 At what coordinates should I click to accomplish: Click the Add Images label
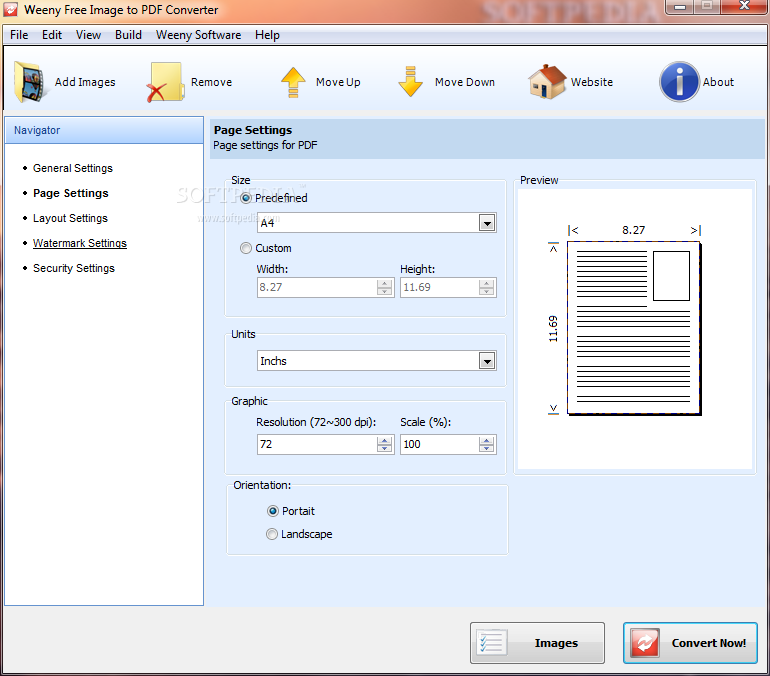(85, 82)
